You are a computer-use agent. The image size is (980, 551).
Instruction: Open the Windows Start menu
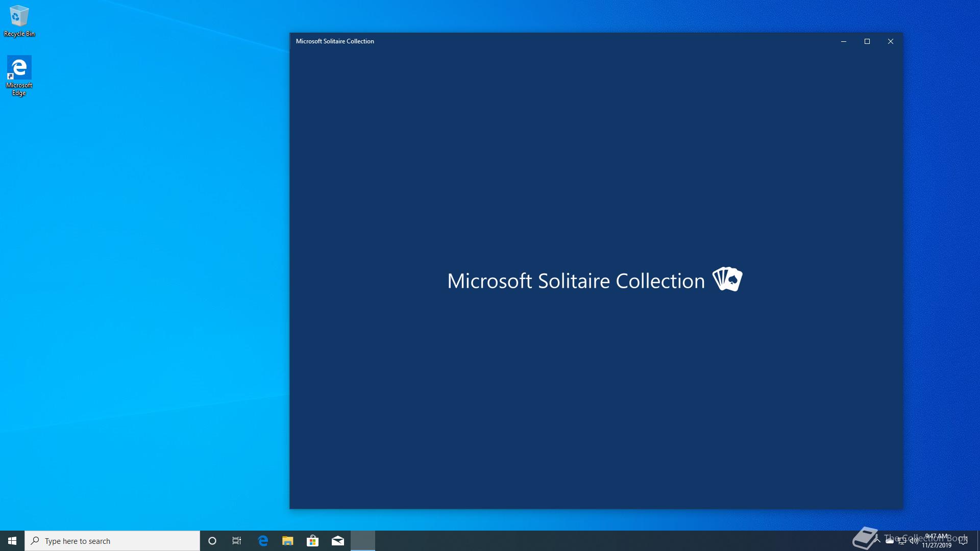coord(12,541)
